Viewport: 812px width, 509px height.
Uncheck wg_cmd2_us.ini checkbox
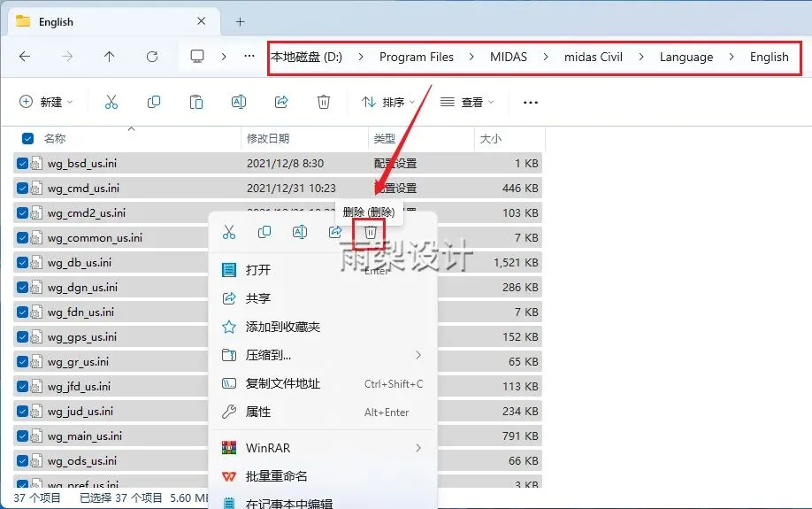(x=22, y=213)
